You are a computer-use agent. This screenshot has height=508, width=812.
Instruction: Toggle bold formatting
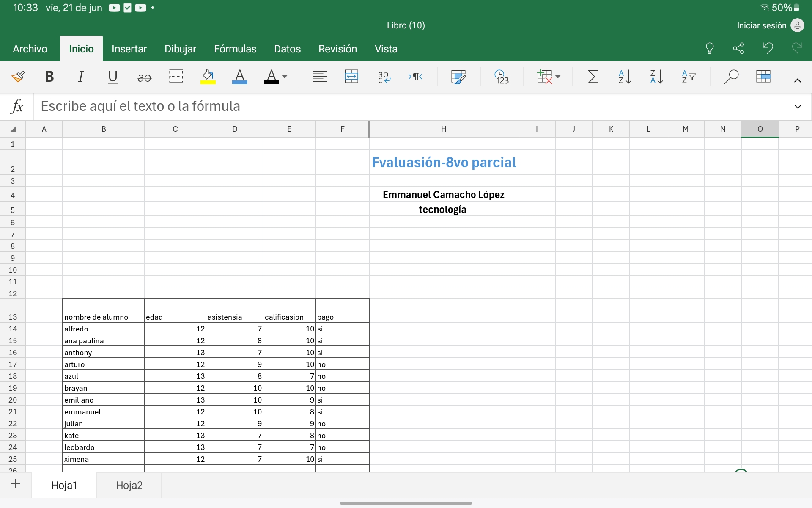(x=49, y=77)
